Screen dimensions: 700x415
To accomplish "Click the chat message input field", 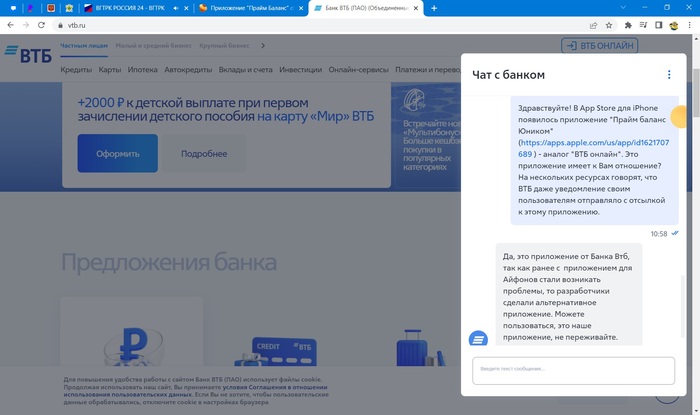I will pos(573,369).
